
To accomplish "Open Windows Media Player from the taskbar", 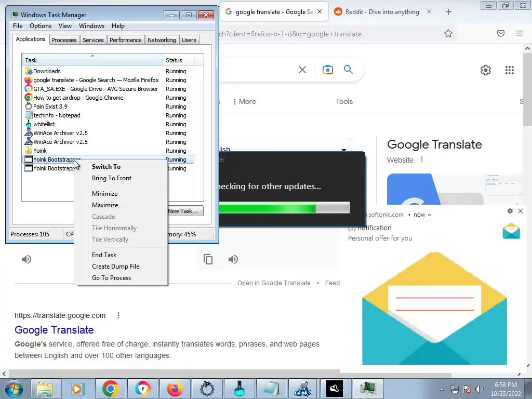I will [77, 389].
